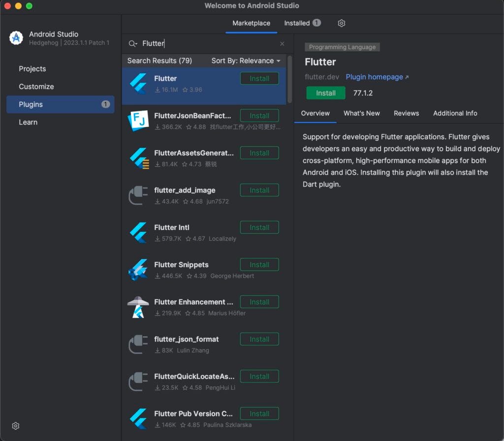The image size is (504, 441).
Task: Open the settings gear at bottom left
Action: coord(15,425)
